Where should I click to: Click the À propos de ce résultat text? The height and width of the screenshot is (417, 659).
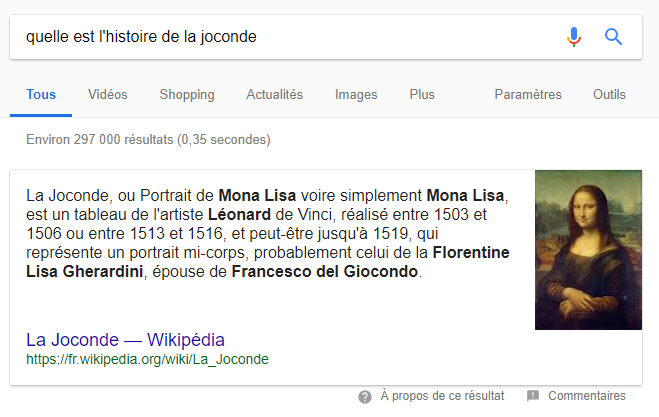tap(442, 396)
